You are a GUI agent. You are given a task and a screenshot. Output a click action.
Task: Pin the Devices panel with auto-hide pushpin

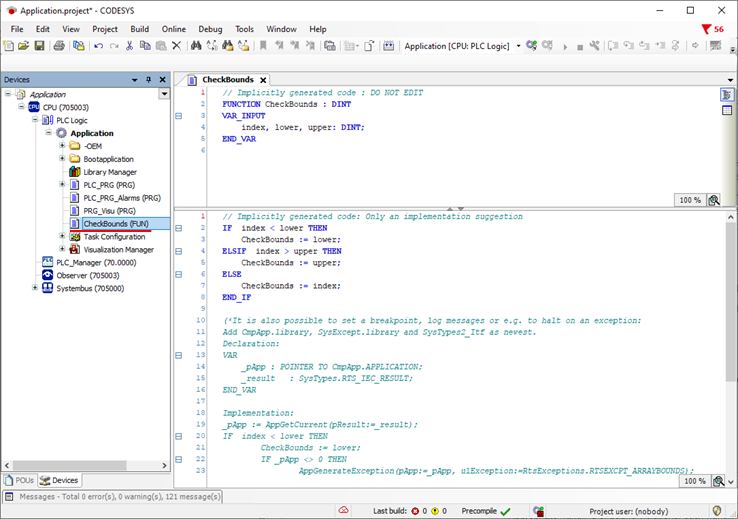(147, 79)
